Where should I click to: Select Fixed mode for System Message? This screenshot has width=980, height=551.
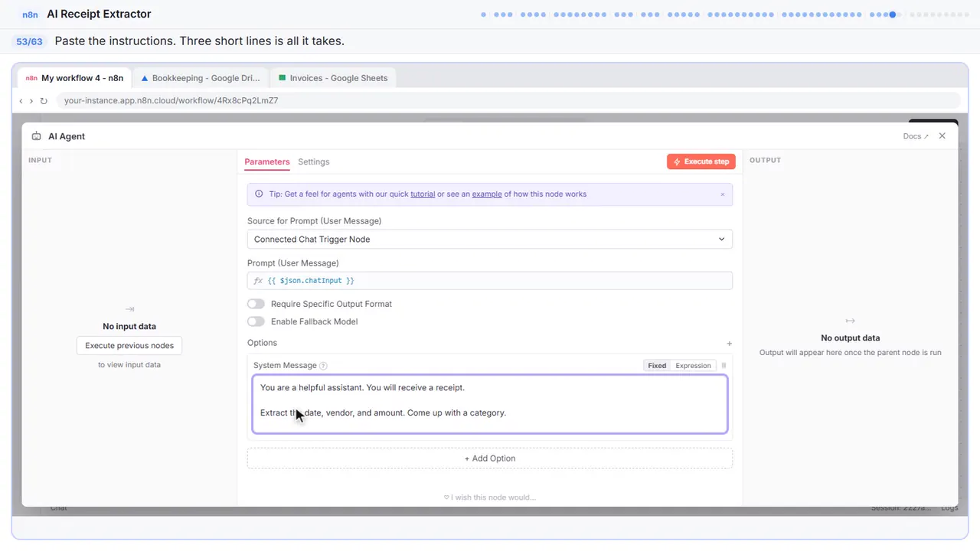pyautogui.click(x=657, y=366)
